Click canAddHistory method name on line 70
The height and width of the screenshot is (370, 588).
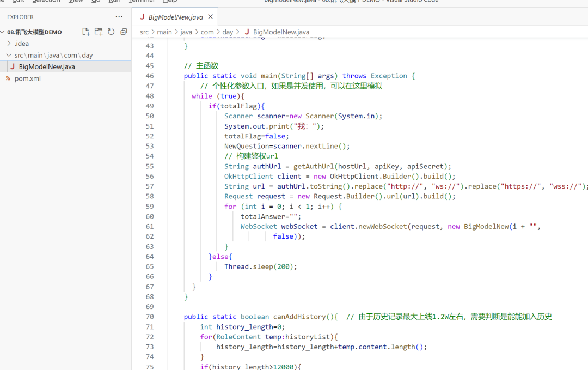[299, 317]
